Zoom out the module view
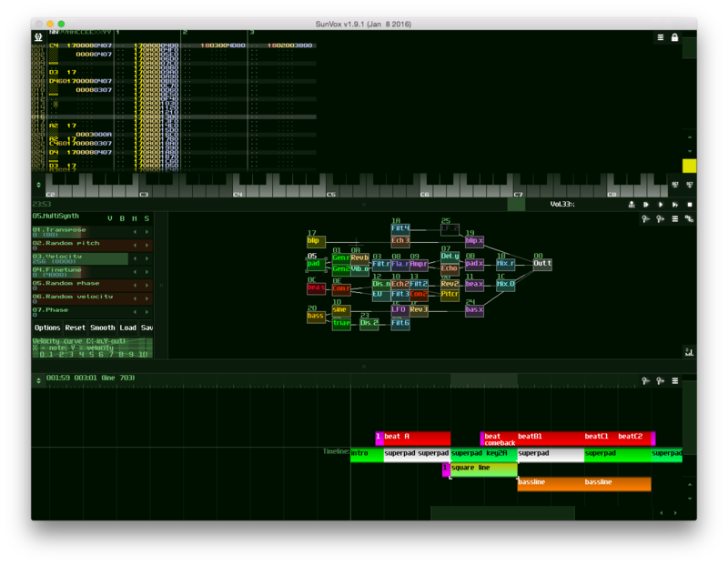Screen dimensions: 728x565 (646, 218)
